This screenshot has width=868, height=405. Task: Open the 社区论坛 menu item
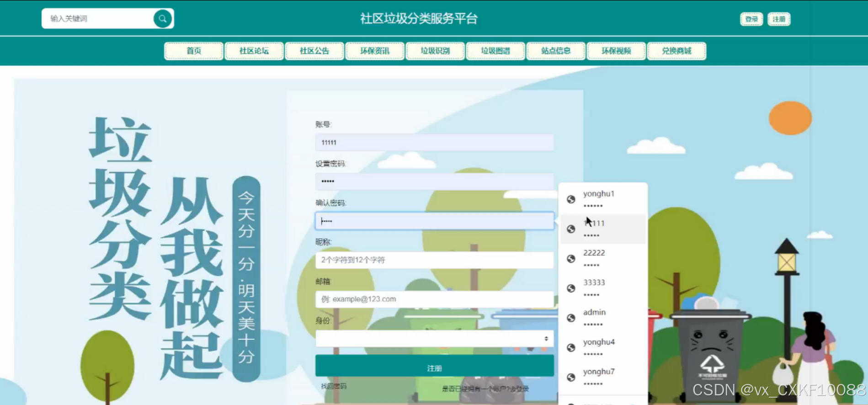coord(254,51)
